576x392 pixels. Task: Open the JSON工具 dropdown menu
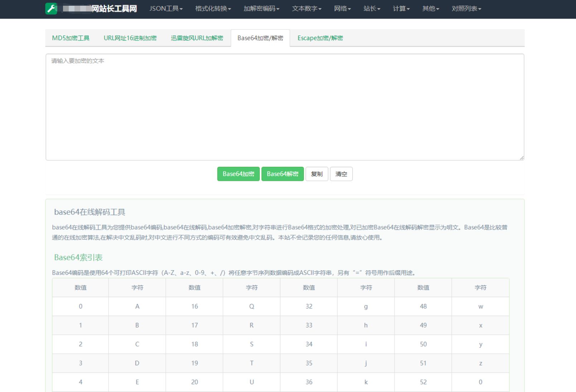click(166, 9)
